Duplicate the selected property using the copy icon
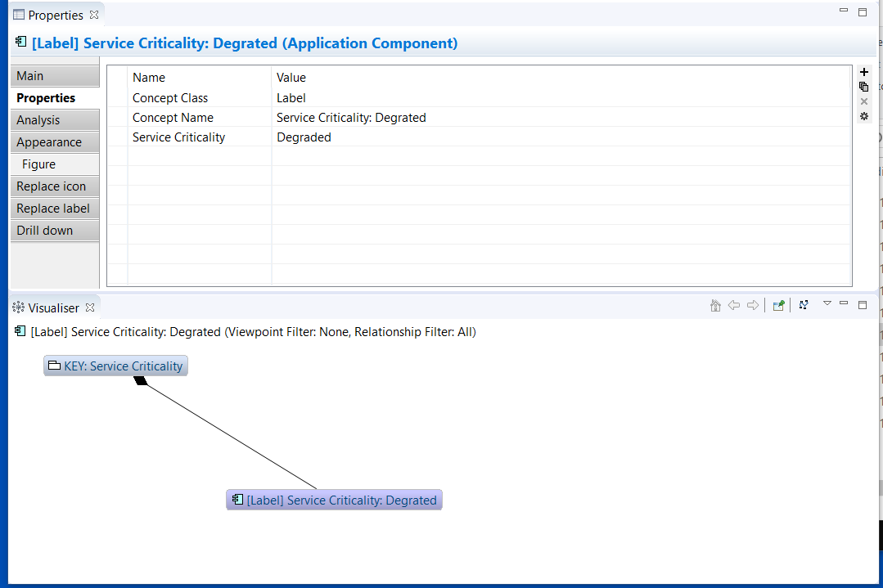 coord(863,87)
